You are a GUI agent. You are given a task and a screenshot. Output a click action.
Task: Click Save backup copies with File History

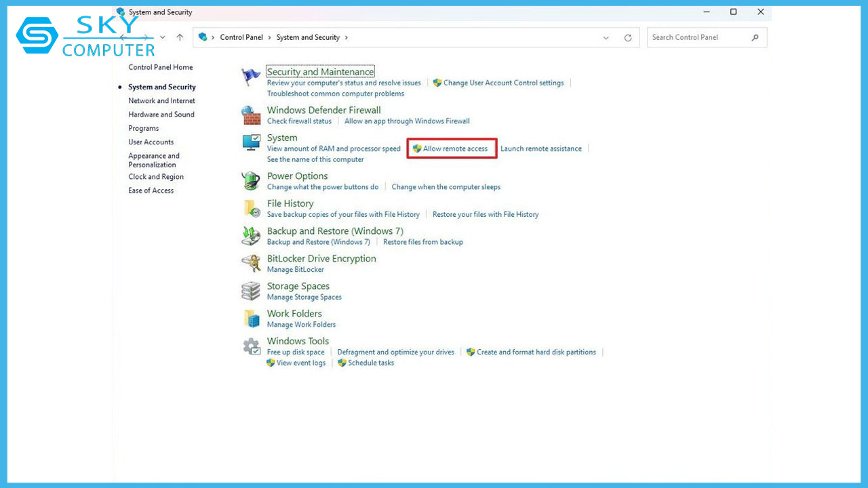pyautogui.click(x=343, y=214)
